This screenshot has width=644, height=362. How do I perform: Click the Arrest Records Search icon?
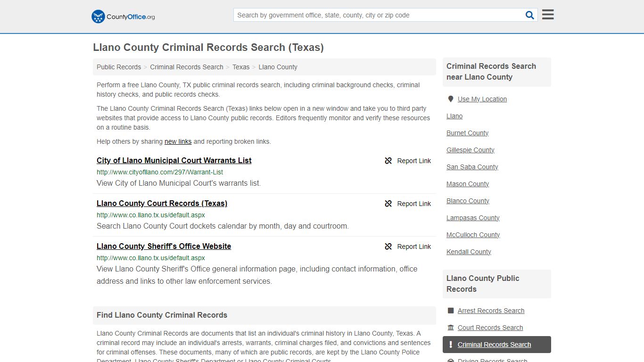coord(451,311)
